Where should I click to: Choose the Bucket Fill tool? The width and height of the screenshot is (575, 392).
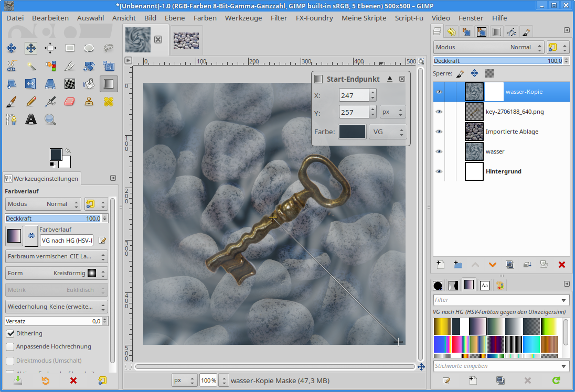tap(89, 84)
